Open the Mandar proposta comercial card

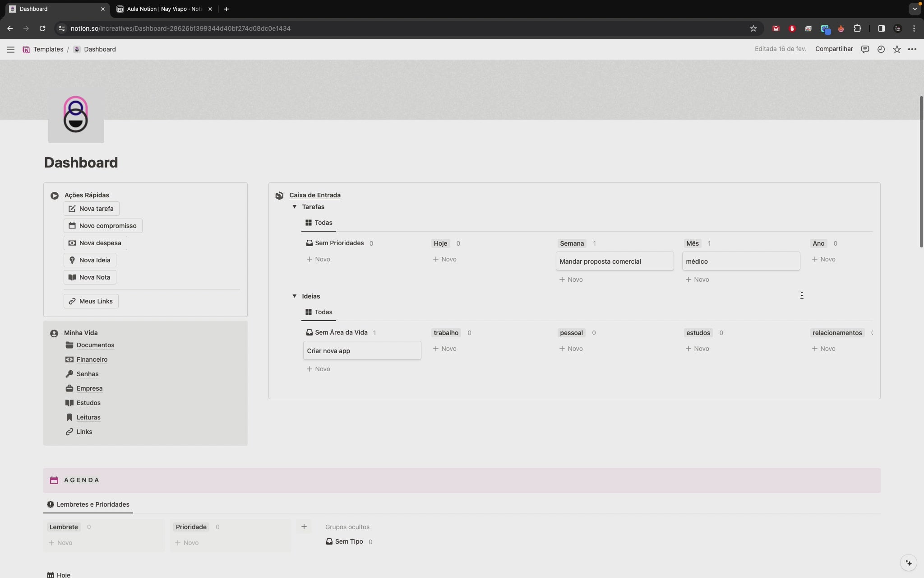point(614,261)
